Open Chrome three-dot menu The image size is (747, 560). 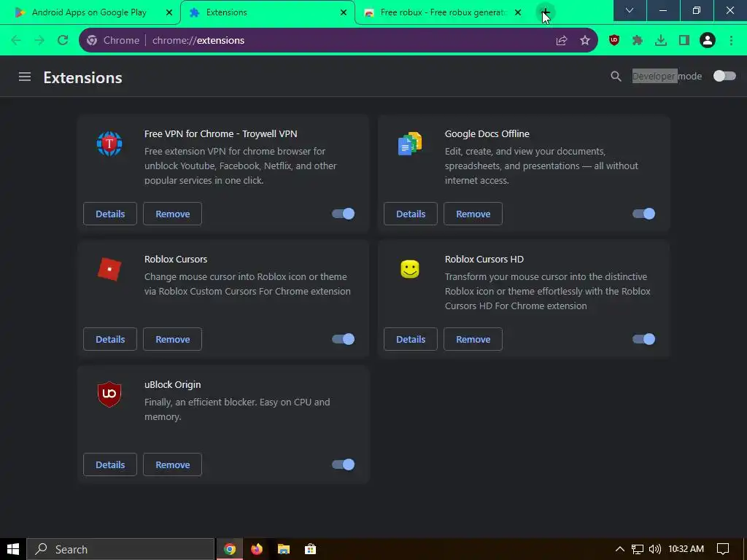731,41
